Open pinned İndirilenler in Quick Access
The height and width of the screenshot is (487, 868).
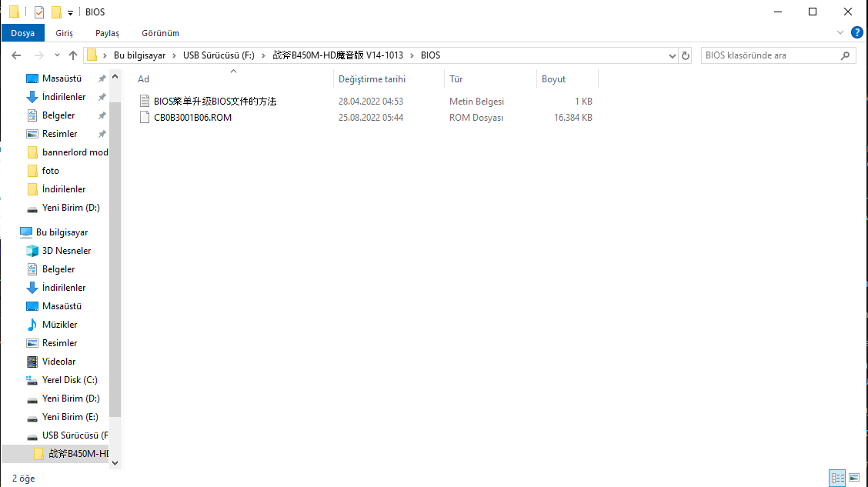click(x=64, y=97)
